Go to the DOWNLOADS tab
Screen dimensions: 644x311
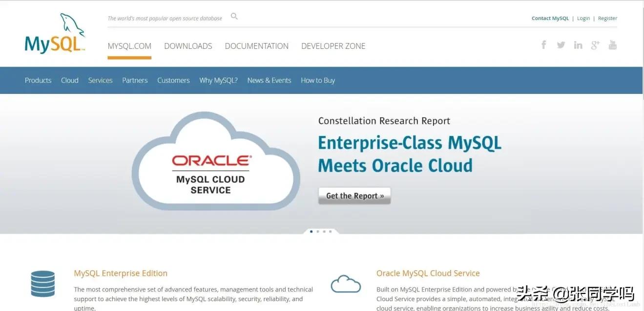coord(188,46)
